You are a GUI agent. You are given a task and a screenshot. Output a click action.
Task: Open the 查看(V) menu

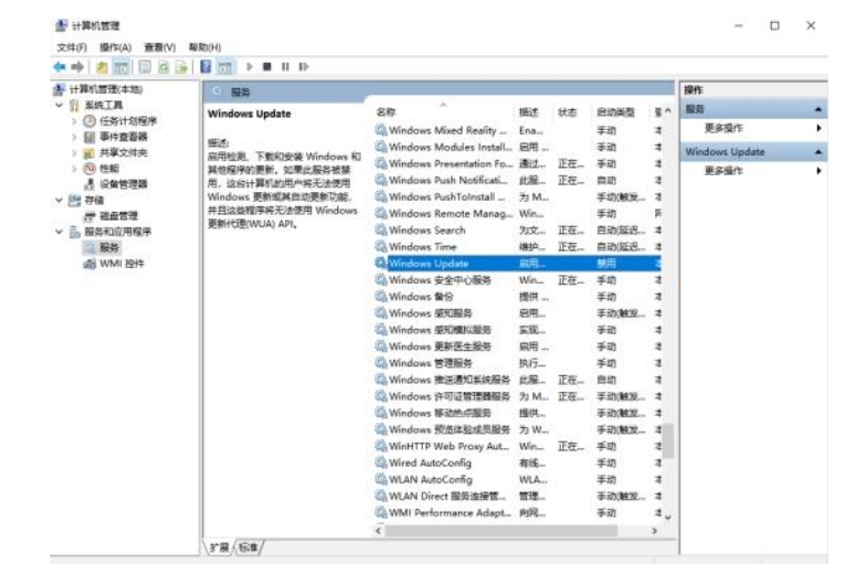(x=159, y=47)
